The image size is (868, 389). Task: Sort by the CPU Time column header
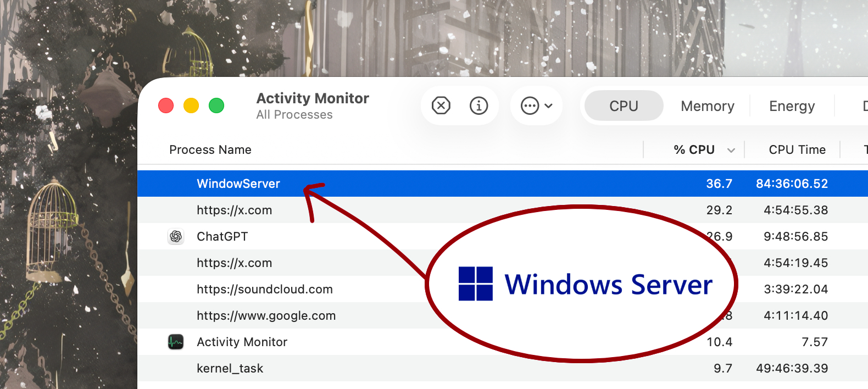[x=797, y=149]
